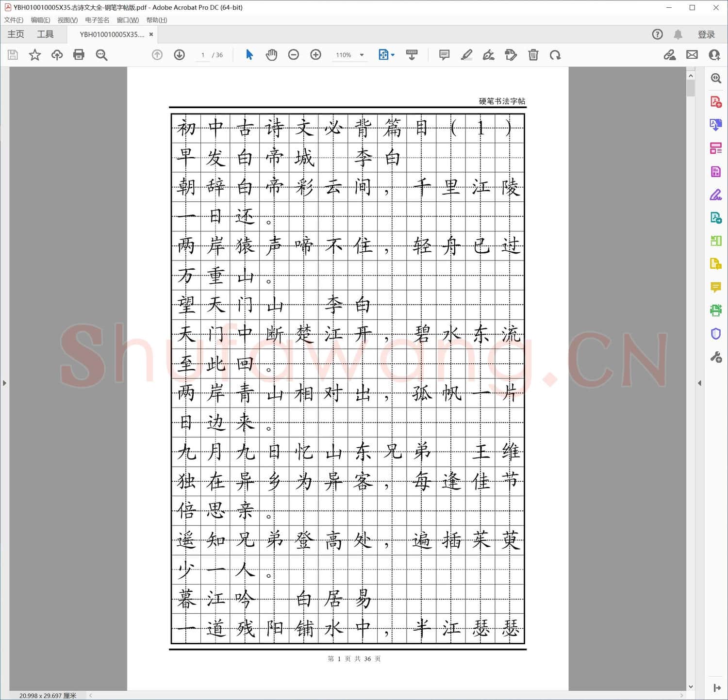The height and width of the screenshot is (700, 728).
Task: Open the More Tools wrench in the sidebar
Action: point(716,358)
